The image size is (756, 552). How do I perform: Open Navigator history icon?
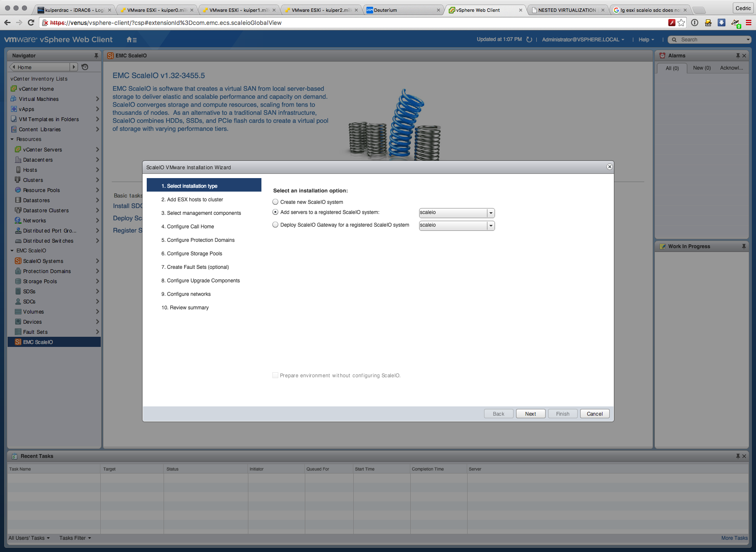point(85,67)
